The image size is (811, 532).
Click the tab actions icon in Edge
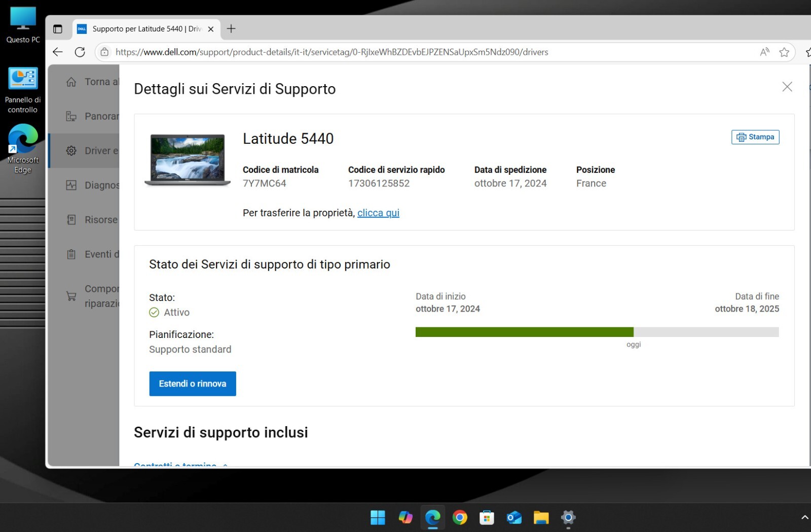tap(58, 29)
